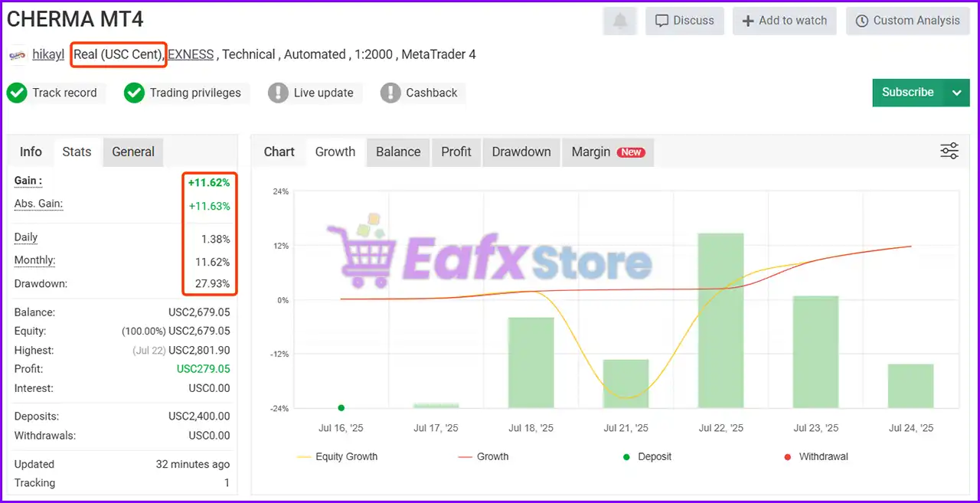Toggle the red Growth legend series

pos(483,457)
